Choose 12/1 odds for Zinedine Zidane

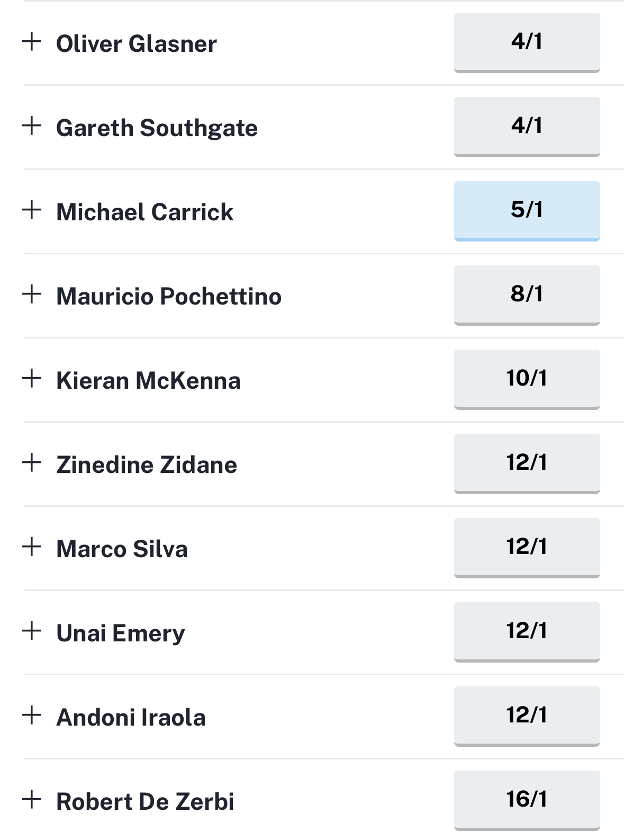[527, 463]
